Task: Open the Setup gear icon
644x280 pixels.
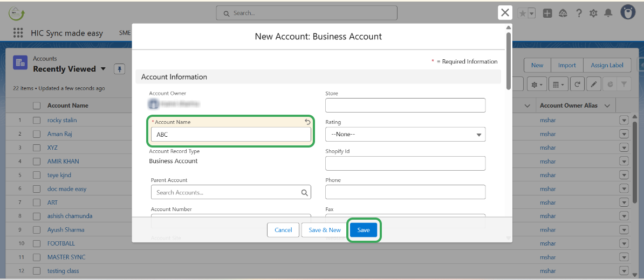Action: [593, 13]
